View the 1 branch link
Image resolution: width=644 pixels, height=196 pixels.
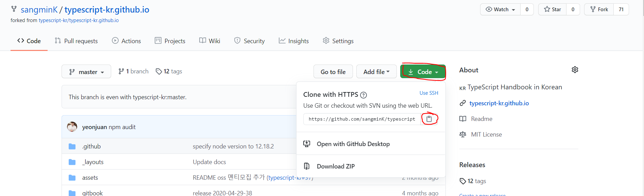click(x=133, y=71)
